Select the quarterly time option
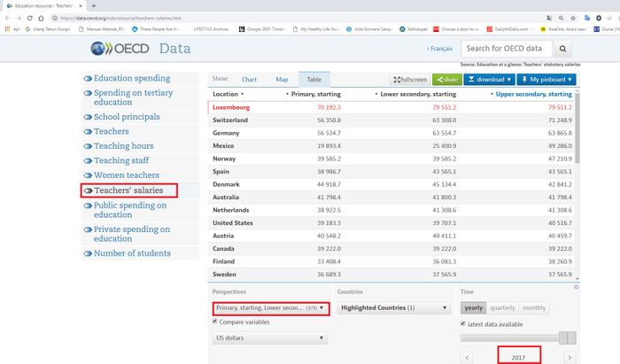Viewport: 620px width, 364px height. coord(502,307)
